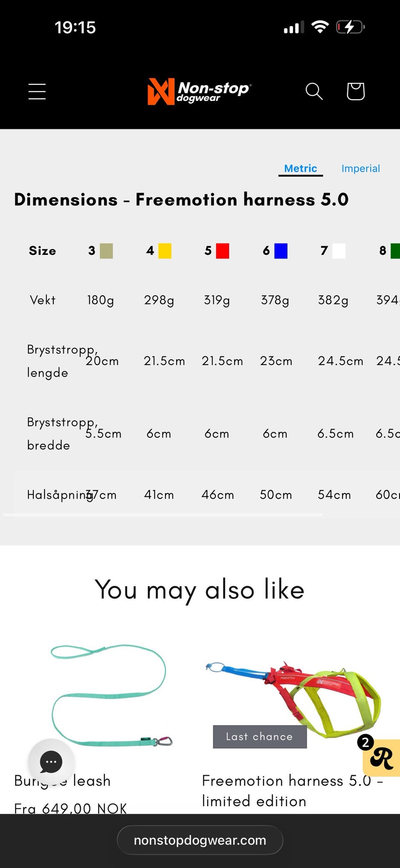
Task: Click the Non-stop dogwear logo
Action: click(200, 91)
